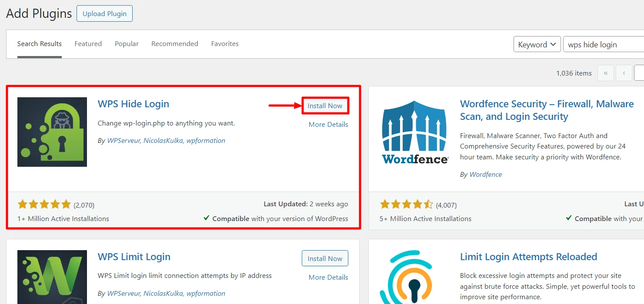Click the author link under WPS Hide Login
644x304 pixels.
tap(166, 141)
